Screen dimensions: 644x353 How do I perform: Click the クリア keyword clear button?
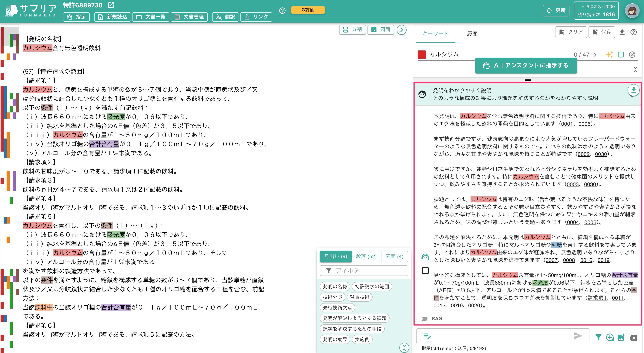coord(571,32)
